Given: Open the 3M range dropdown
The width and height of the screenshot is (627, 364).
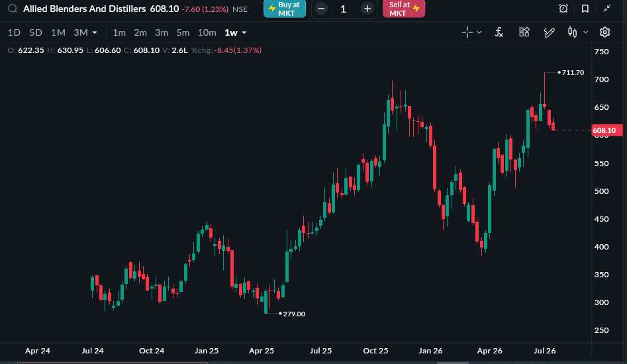Looking at the screenshot, I should (85, 32).
